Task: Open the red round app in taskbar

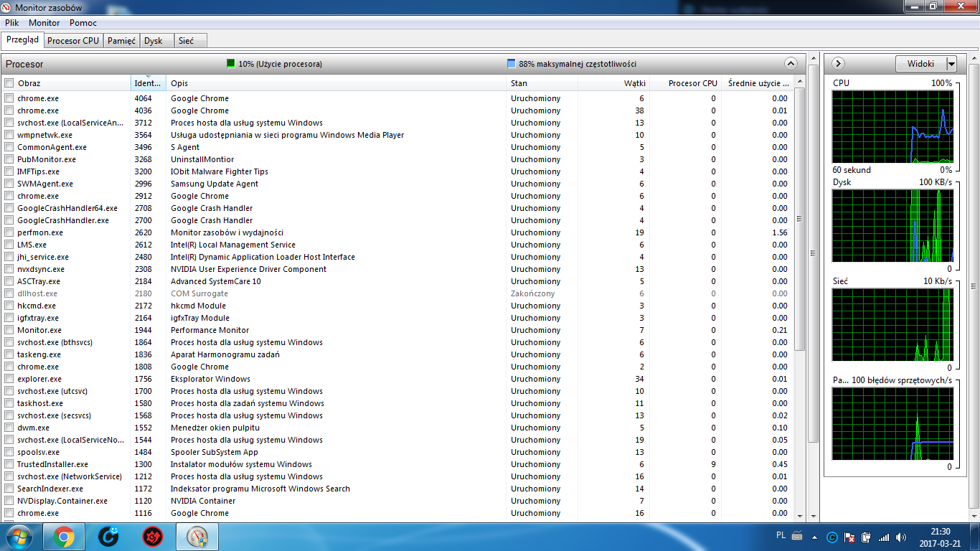Action: (x=153, y=537)
